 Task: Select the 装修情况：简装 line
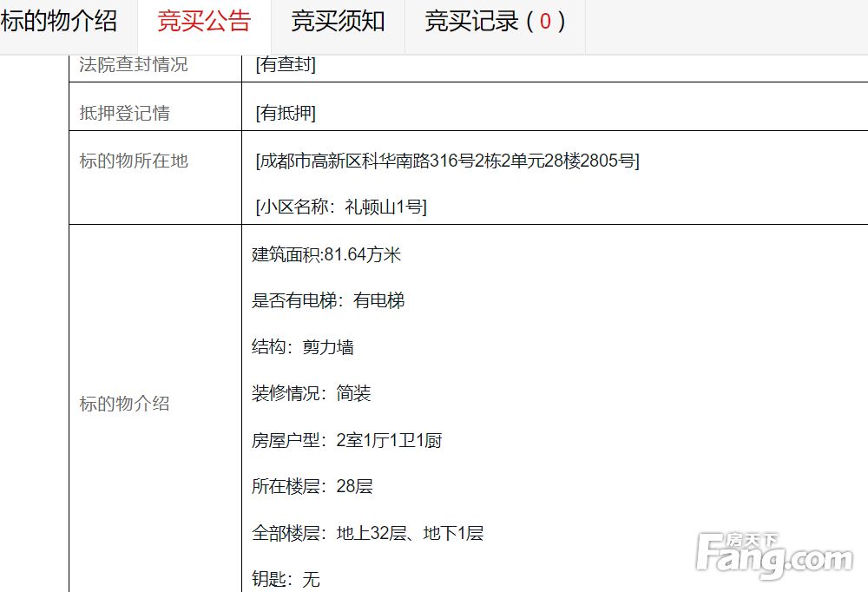click(311, 394)
